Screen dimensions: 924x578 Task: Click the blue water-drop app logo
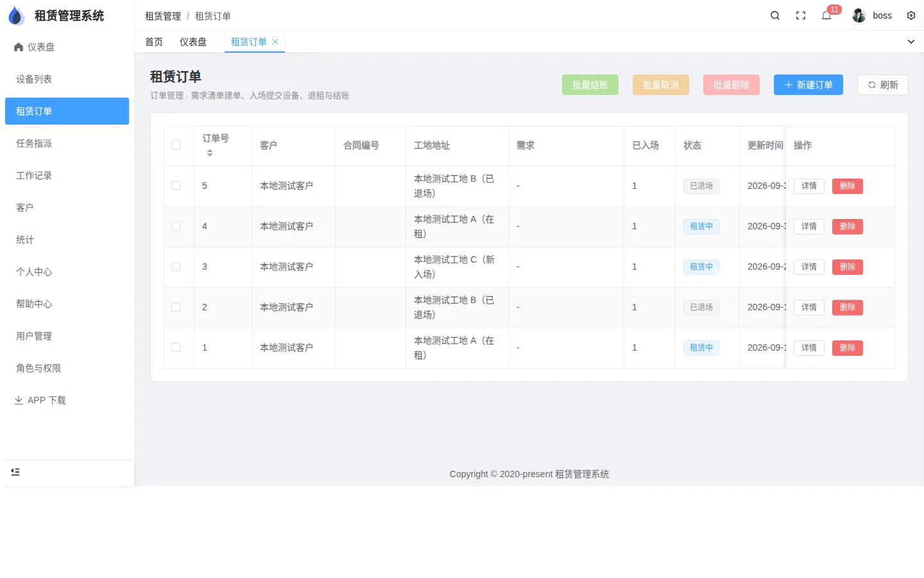click(16, 15)
